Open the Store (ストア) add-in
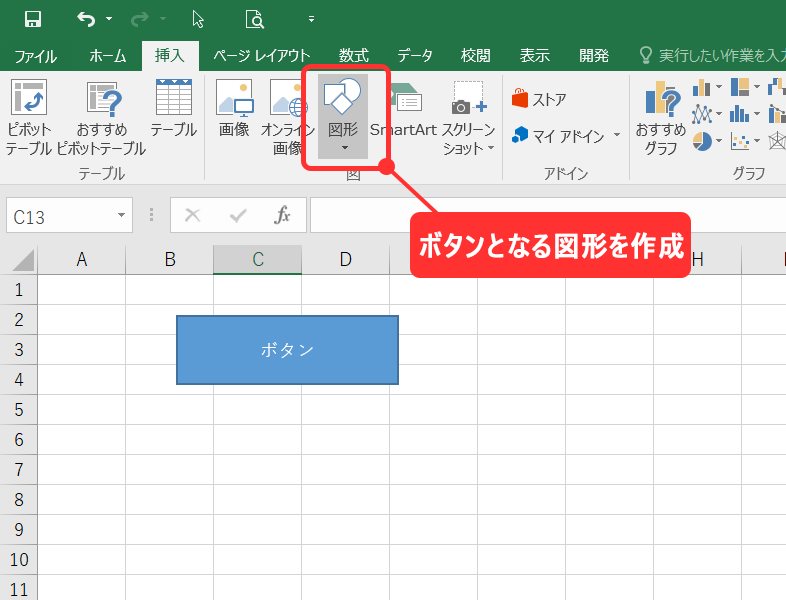The width and height of the screenshot is (786, 600). [x=540, y=99]
